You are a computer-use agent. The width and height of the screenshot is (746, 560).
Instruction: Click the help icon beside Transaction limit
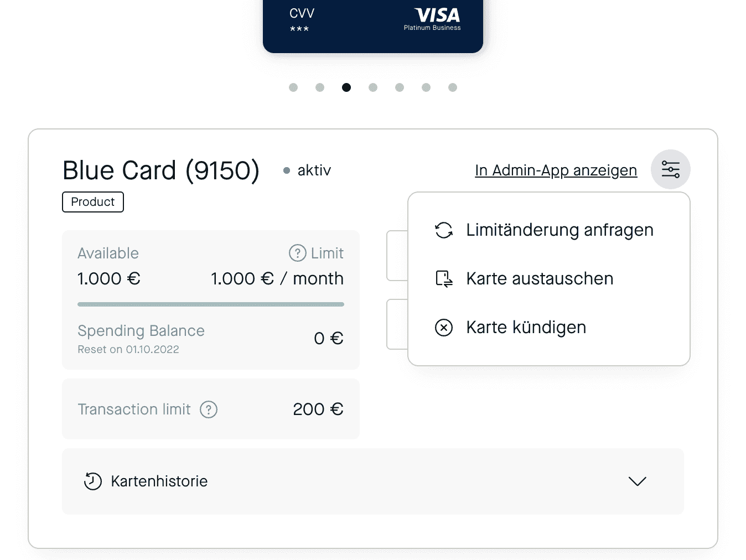pos(209,409)
